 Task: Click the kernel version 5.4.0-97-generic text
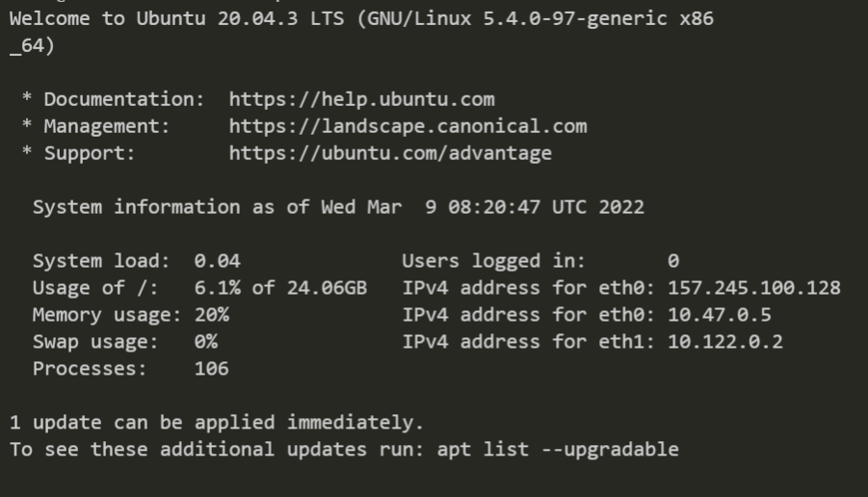[x=574, y=19]
